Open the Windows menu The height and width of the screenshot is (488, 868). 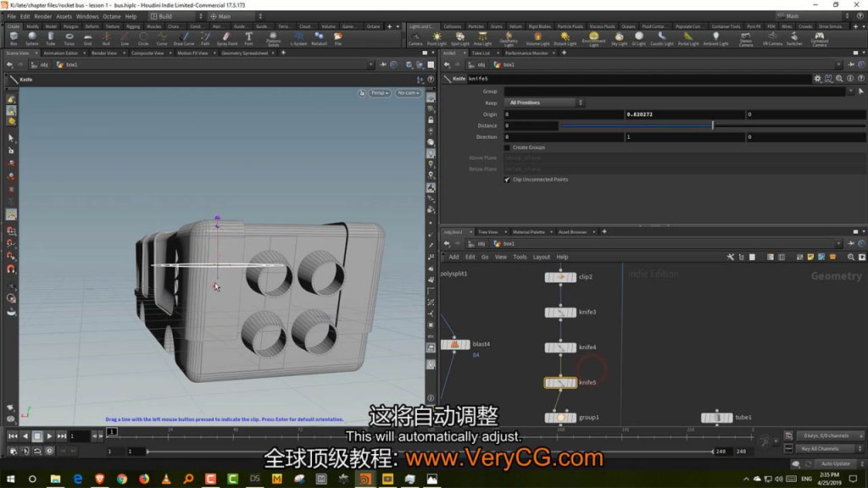[x=87, y=17]
